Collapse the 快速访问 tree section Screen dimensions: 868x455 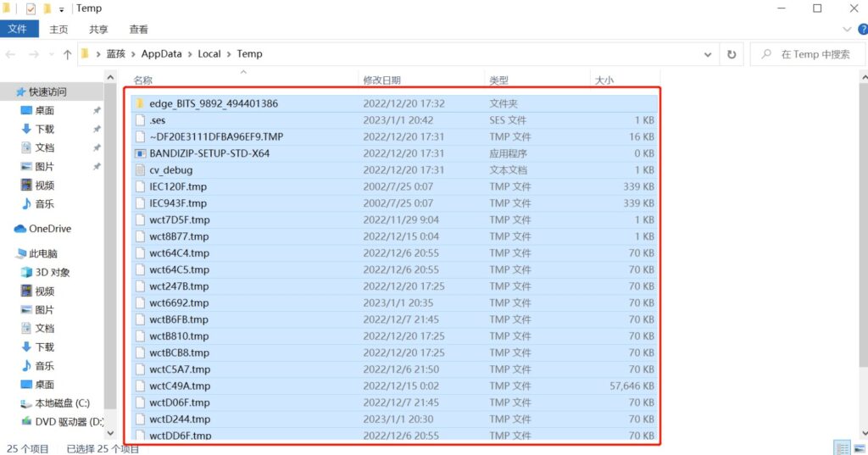[8, 92]
